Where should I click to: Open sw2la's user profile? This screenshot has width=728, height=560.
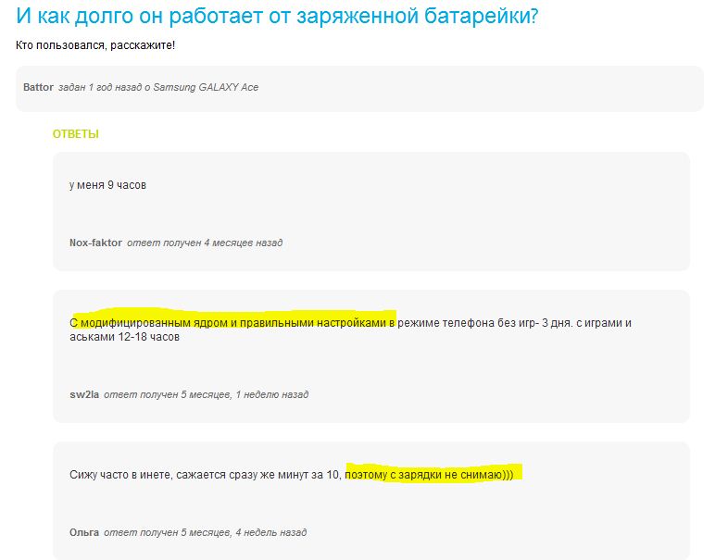84,394
